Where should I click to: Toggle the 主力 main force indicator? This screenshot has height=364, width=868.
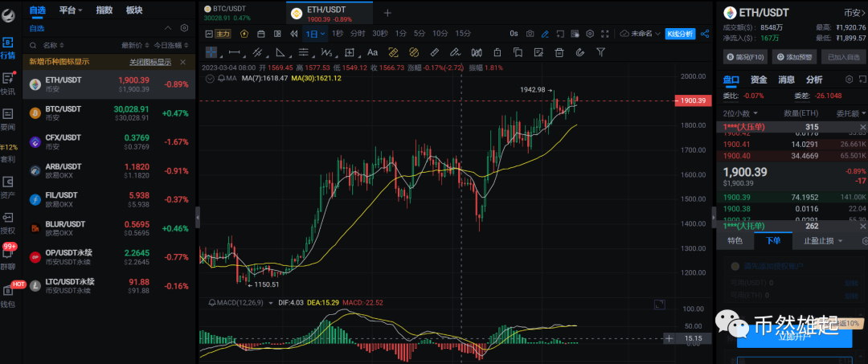(x=223, y=34)
